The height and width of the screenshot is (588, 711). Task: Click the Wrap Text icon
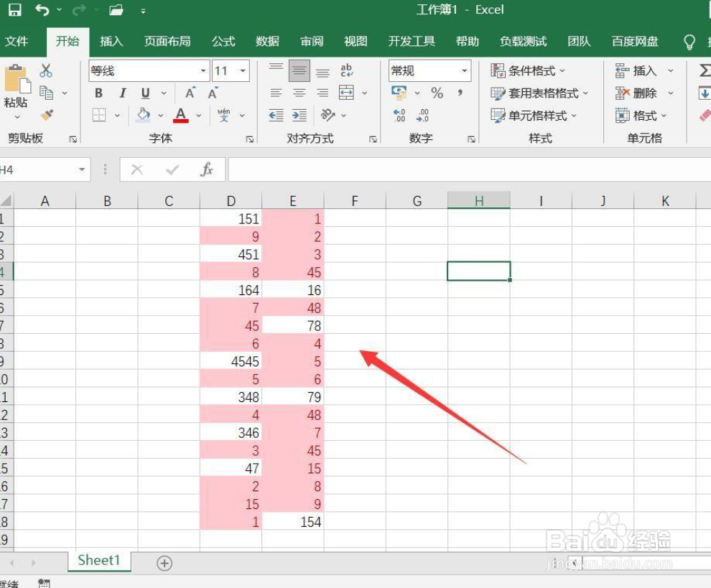[346, 70]
